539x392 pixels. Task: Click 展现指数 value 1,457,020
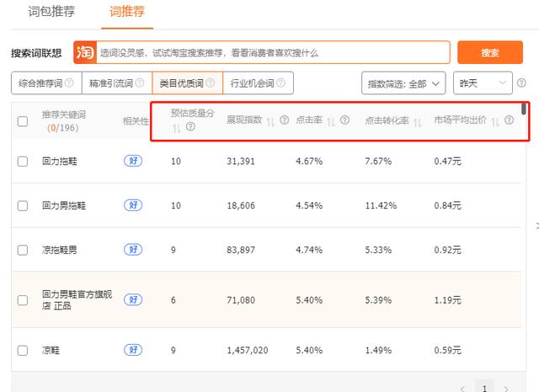248,350
